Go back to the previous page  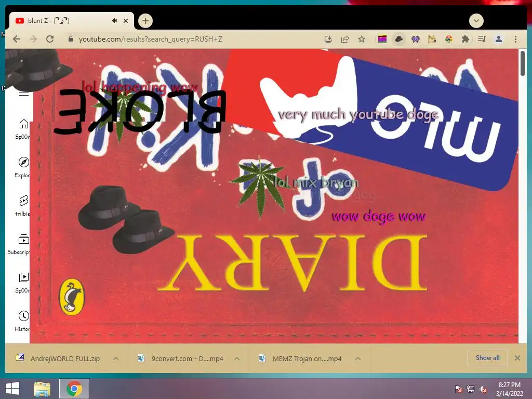pyautogui.click(x=16, y=39)
